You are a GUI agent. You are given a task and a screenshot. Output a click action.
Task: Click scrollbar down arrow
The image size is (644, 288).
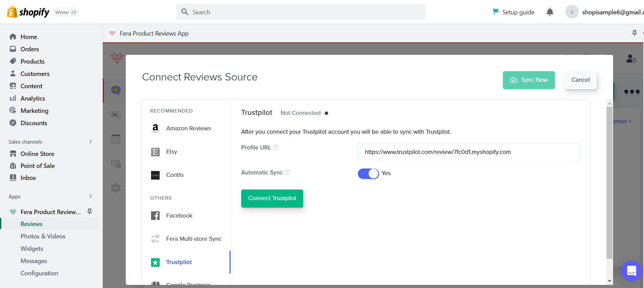pos(609,281)
